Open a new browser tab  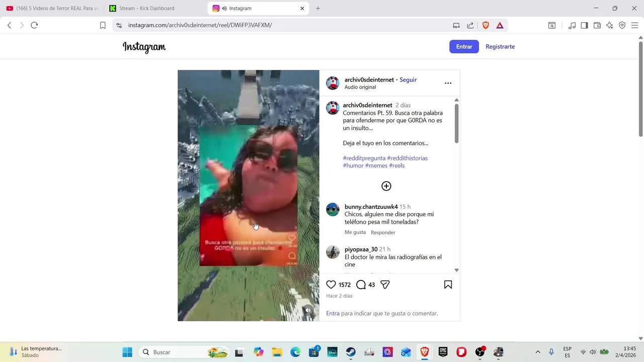[318, 8]
